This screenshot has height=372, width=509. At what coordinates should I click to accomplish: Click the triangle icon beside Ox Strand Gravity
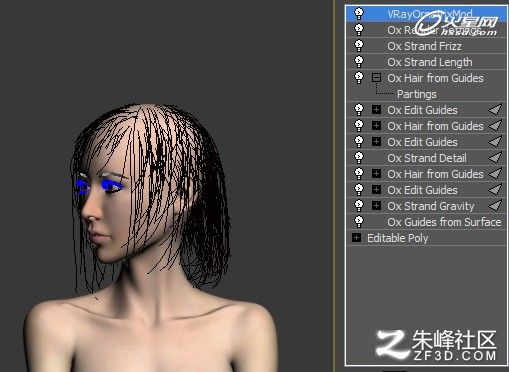coord(495,206)
